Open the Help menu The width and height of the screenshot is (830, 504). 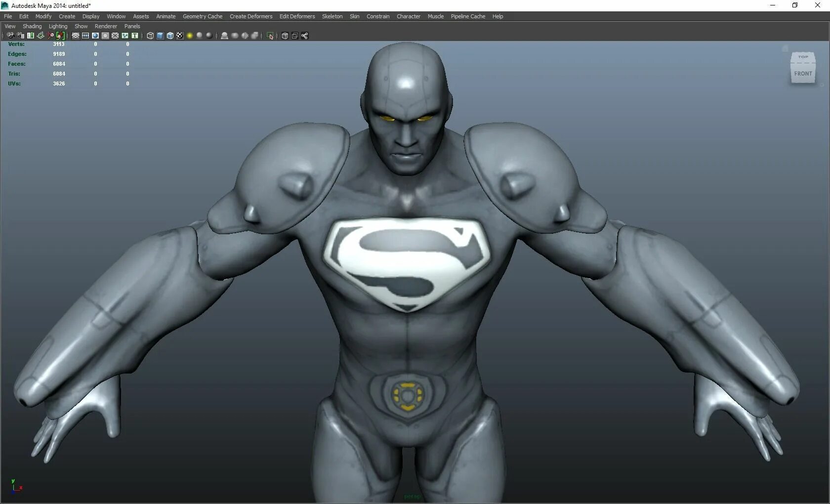click(x=498, y=16)
